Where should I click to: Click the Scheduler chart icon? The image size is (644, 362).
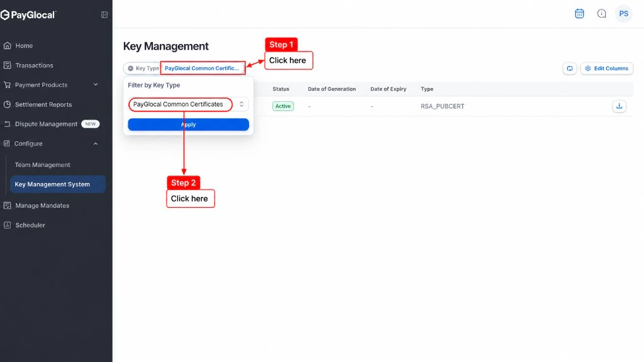point(7,225)
